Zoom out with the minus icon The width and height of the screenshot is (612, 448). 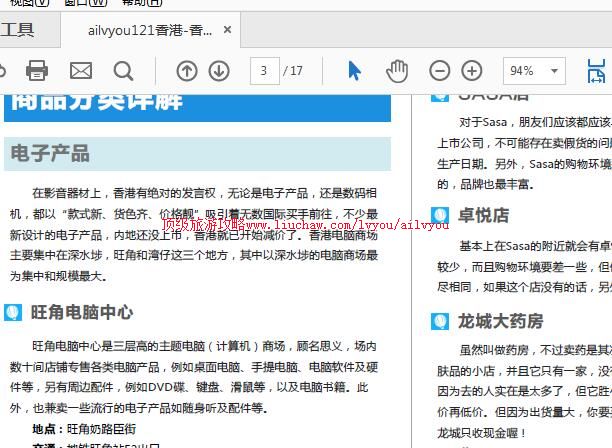(x=439, y=70)
